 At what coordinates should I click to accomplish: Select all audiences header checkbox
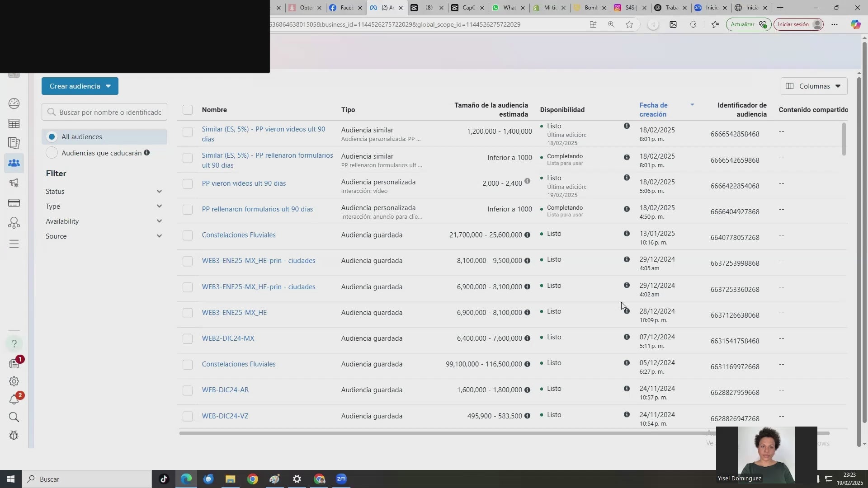point(188,110)
